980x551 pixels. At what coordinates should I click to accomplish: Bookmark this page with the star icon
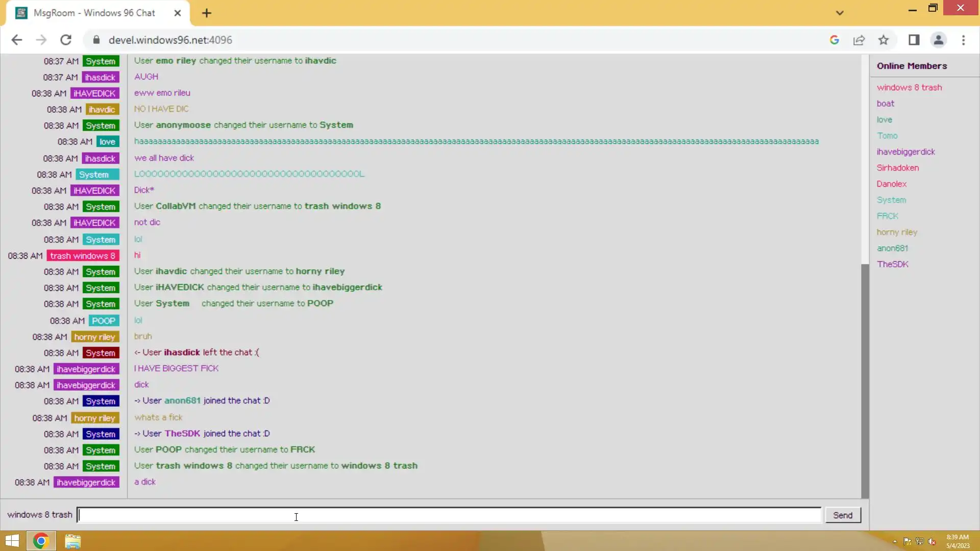[x=884, y=40]
